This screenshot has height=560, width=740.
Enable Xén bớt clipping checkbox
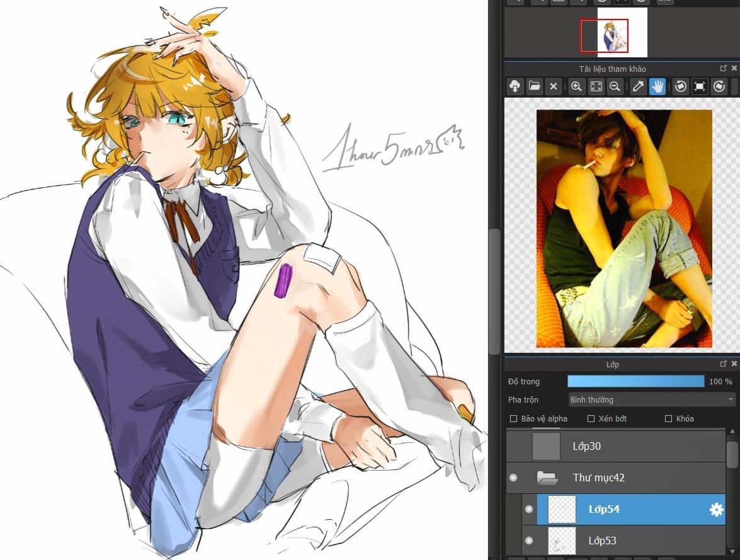pyautogui.click(x=591, y=418)
